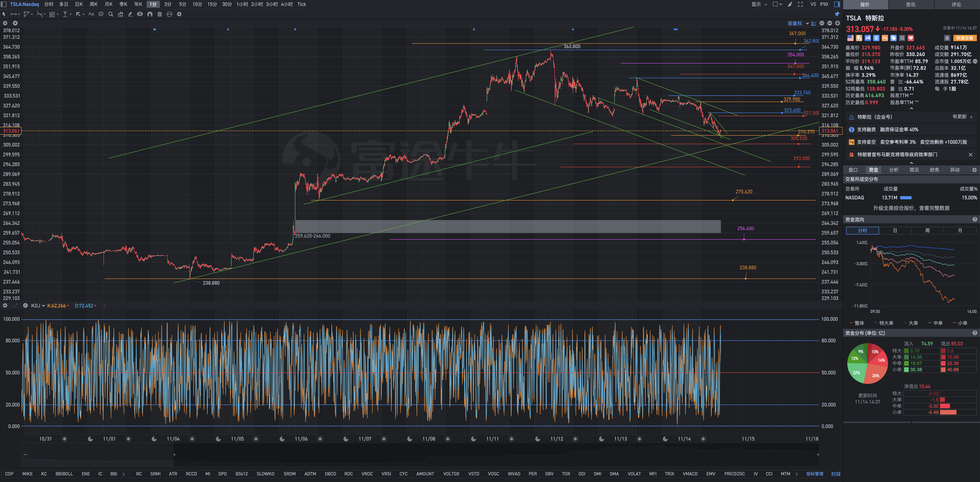The image size is (980, 482).
Task: Select the highlighter pen tool
Action: tap(130, 14)
